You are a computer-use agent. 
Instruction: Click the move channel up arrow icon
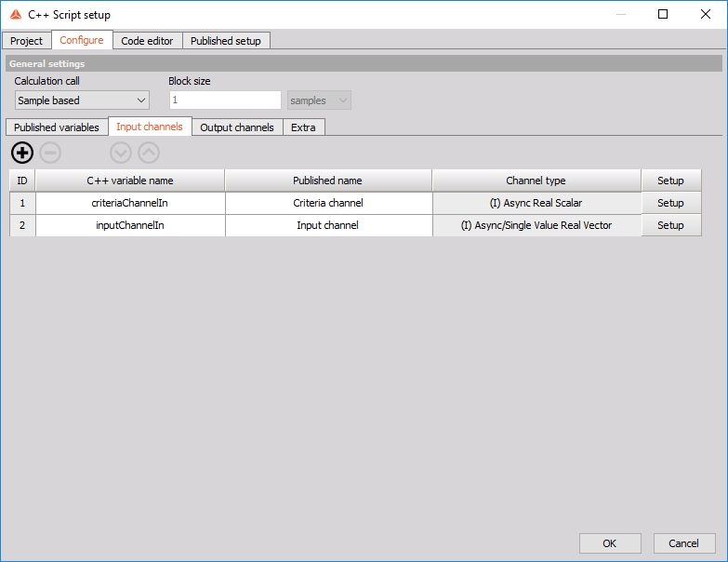click(149, 153)
